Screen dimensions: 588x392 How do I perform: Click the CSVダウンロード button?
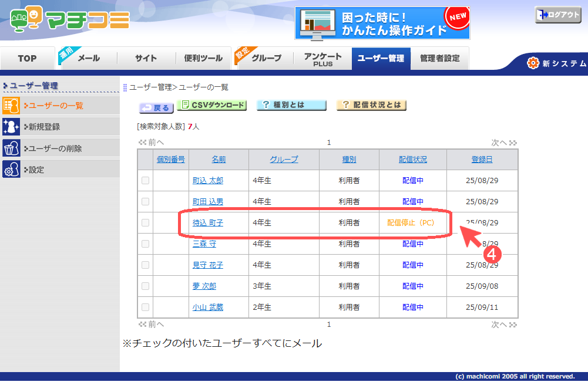211,105
